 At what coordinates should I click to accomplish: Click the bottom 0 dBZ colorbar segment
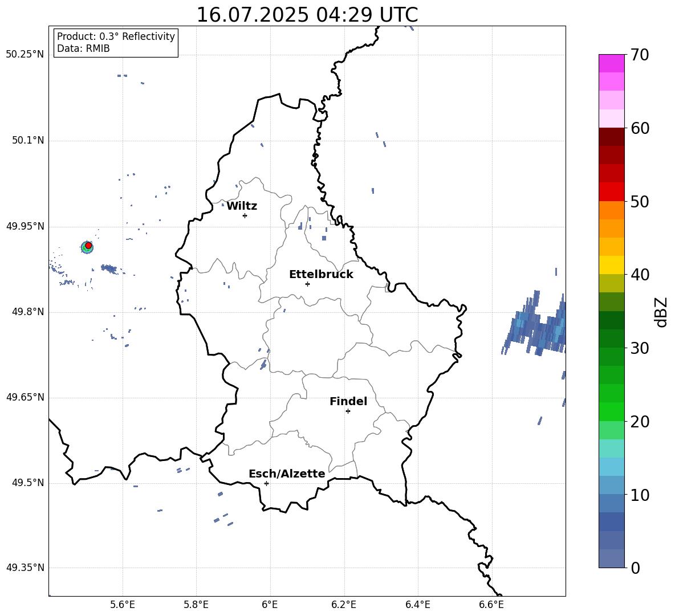[612, 558]
